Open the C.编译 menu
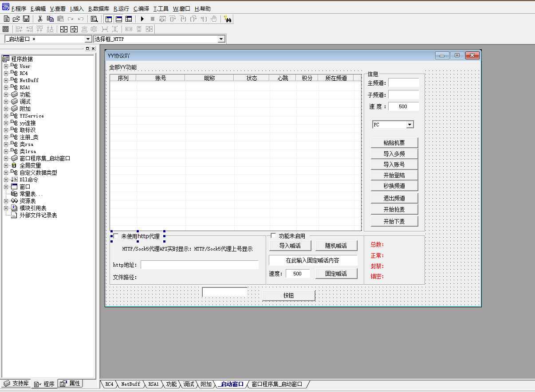535x392 pixels. point(142,8)
